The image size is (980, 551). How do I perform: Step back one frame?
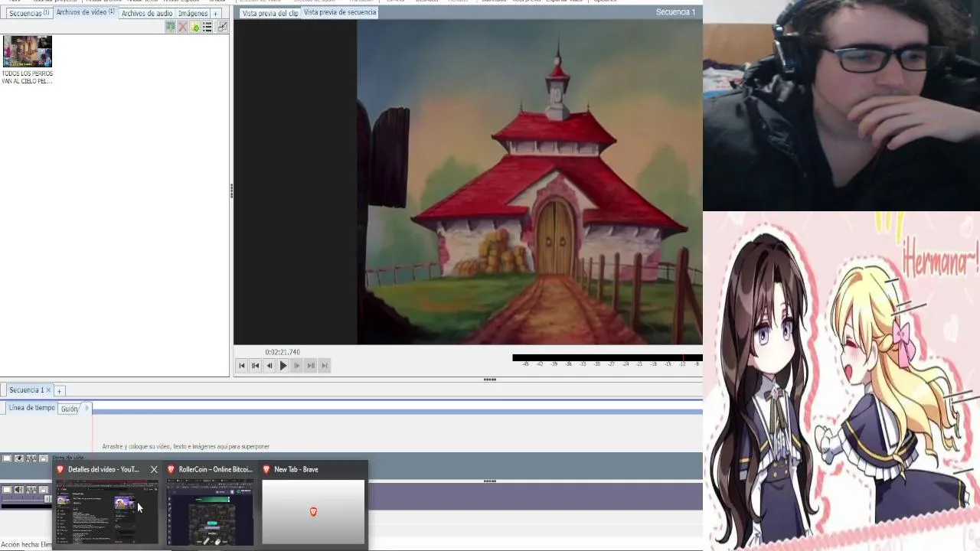coord(269,366)
